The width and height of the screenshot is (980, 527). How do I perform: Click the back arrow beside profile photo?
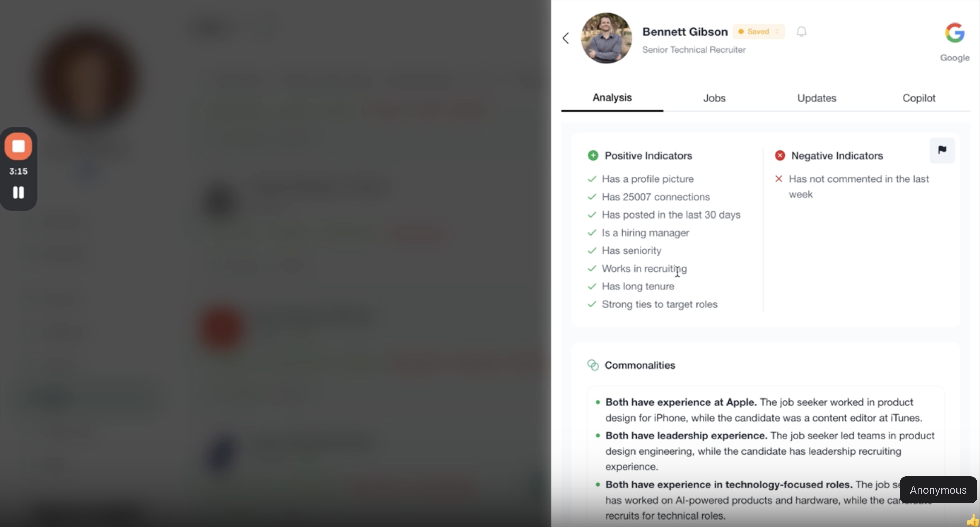[566, 38]
